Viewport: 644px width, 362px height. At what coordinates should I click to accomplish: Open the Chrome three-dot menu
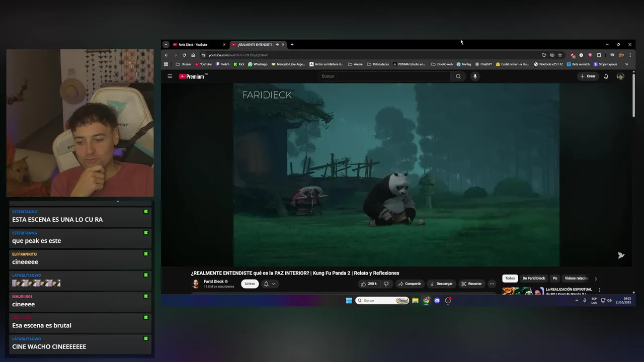[630, 55]
